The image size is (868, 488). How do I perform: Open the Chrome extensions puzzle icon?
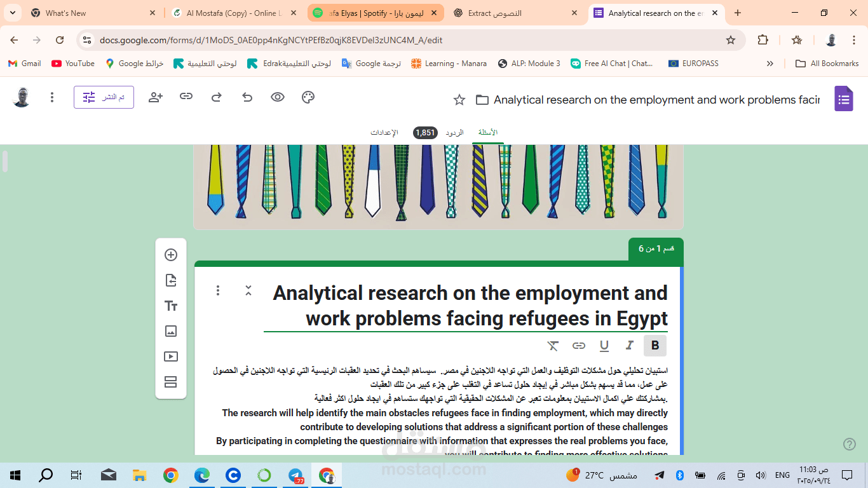[763, 40]
